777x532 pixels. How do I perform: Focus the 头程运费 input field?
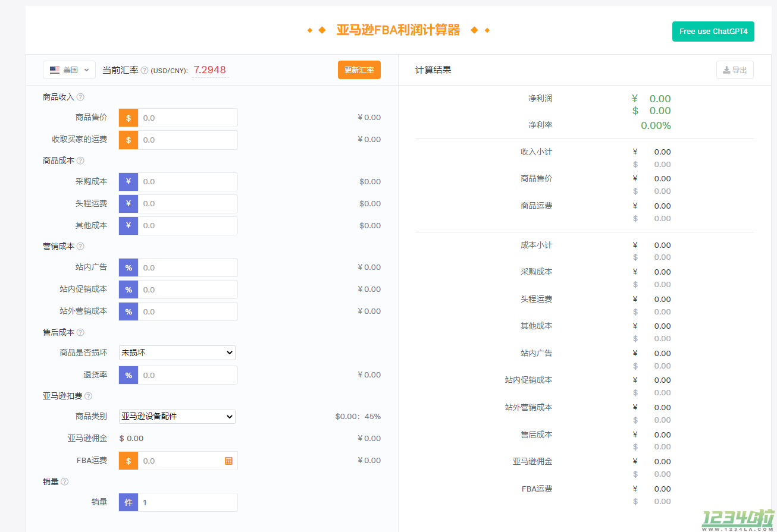pos(187,204)
